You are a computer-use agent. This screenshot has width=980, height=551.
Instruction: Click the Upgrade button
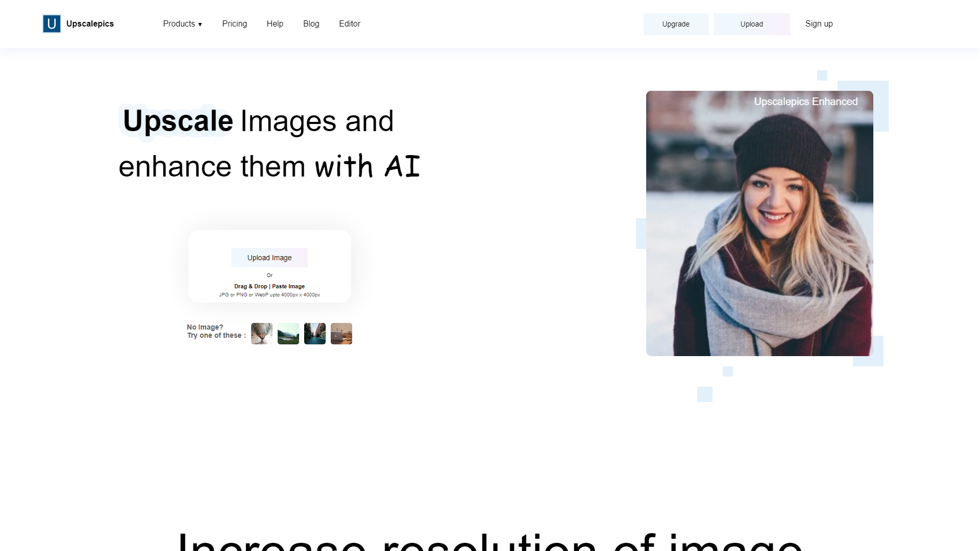(x=675, y=24)
